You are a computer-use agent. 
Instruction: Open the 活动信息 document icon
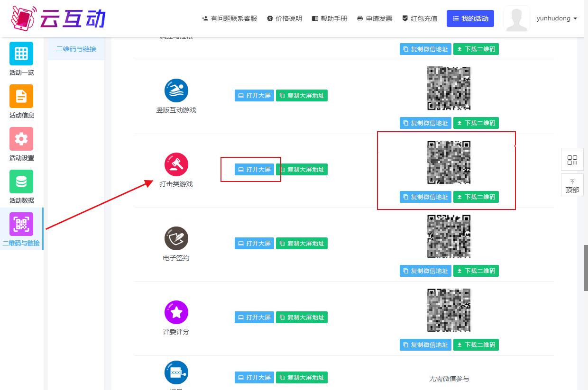(x=21, y=96)
